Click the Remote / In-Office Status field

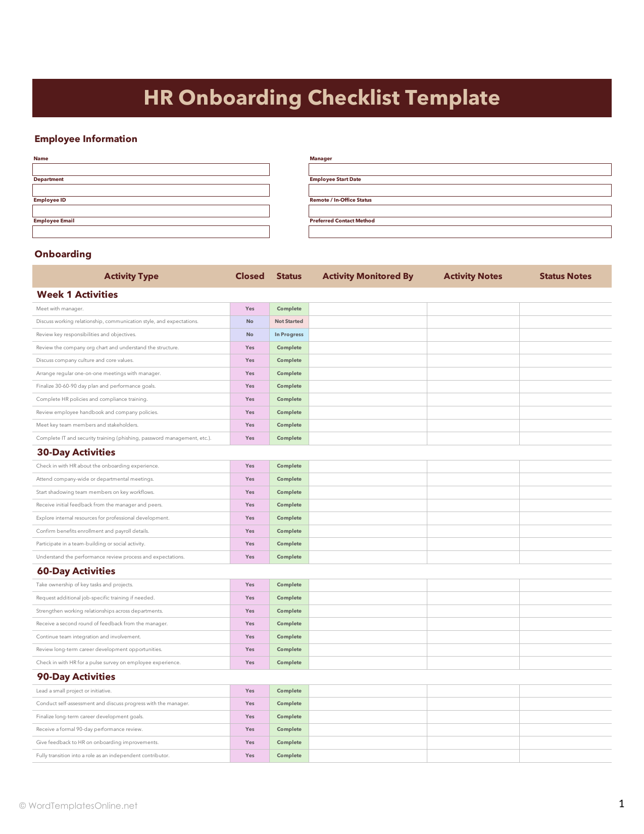coord(460,211)
